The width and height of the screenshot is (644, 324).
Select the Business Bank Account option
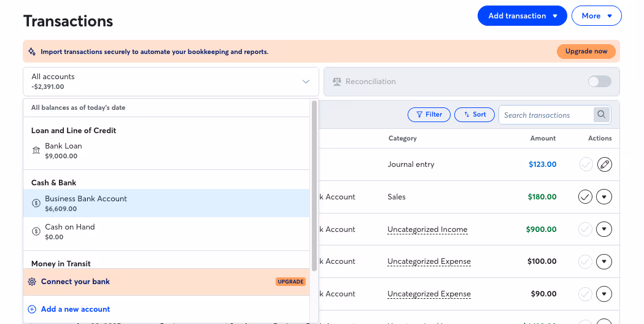point(166,203)
